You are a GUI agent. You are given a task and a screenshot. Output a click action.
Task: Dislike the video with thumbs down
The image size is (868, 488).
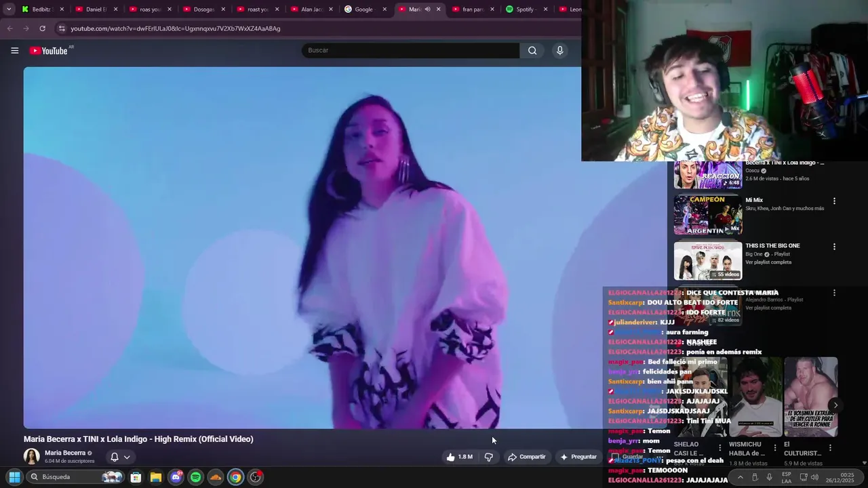tap(489, 457)
